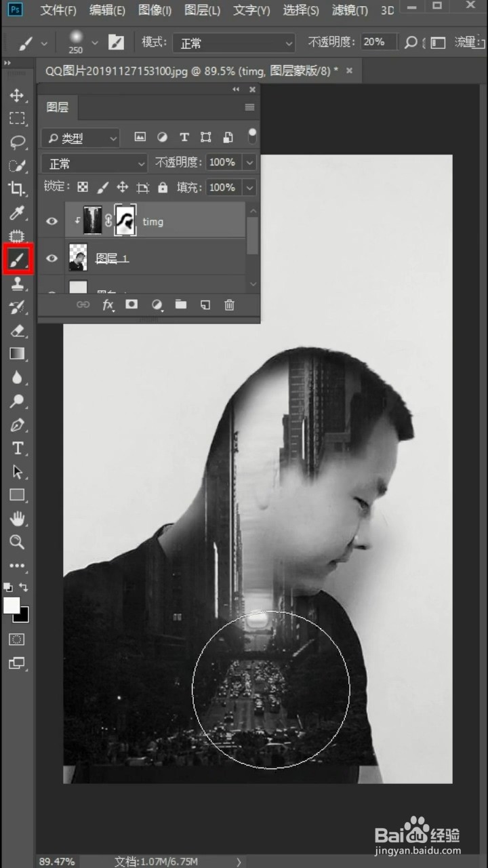Image resolution: width=488 pixels, height=868 pixels.
Task: Filter layers by smart objects
Action: [x=228, y=137]
